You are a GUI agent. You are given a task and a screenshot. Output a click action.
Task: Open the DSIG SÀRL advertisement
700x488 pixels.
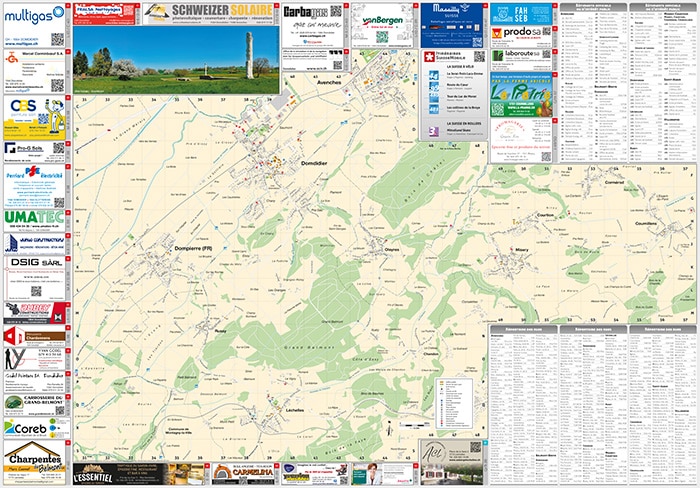coord(35,278)
